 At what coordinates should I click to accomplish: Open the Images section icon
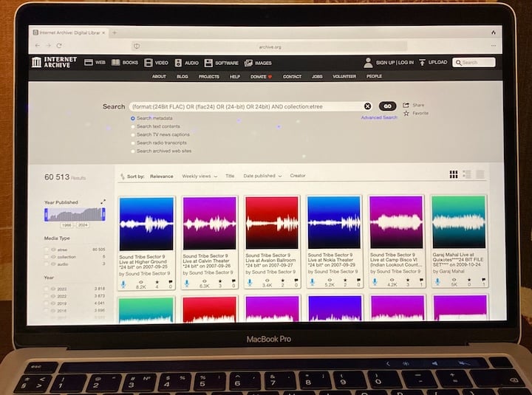[x=249, y=63]
